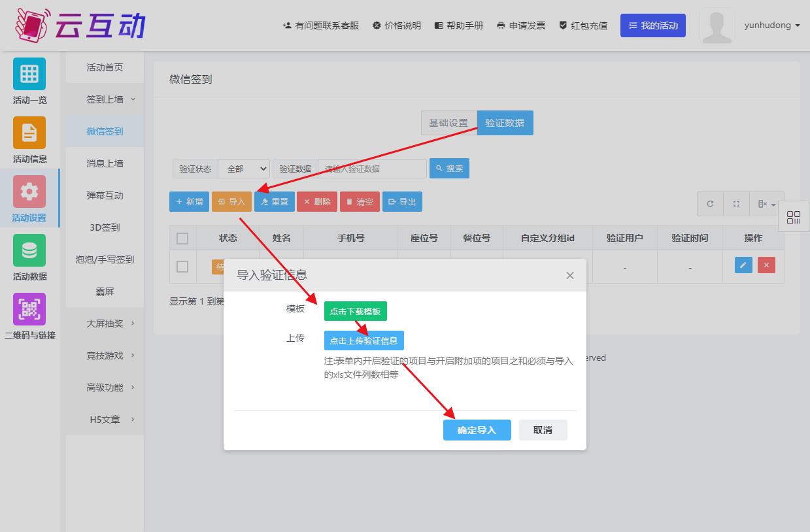This screenshot has width=810, height=532.
Task: Select 消息上墙 in the sidebar menu
Action: [x=105, y=163]
